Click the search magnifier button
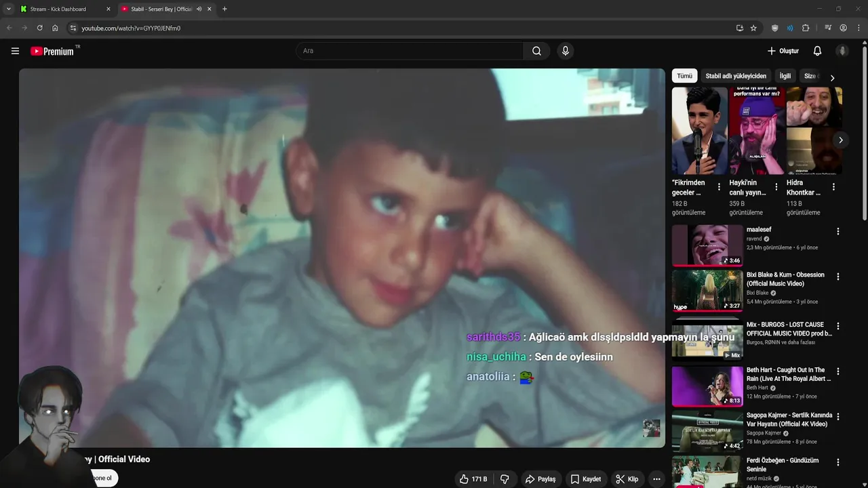Viewport: 868px width, 488px height. 536,51
